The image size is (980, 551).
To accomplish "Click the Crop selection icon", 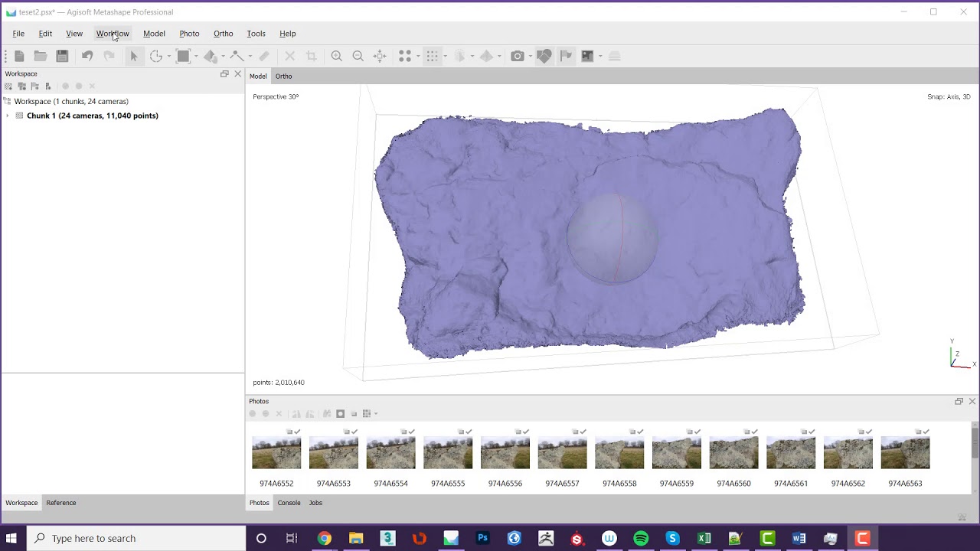I will tap(312, 56).
